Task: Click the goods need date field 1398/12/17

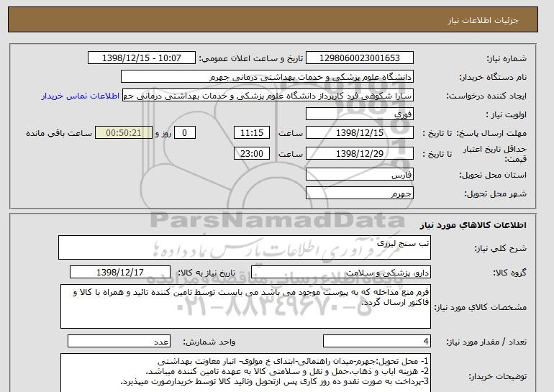Action: tap(120, 273)
